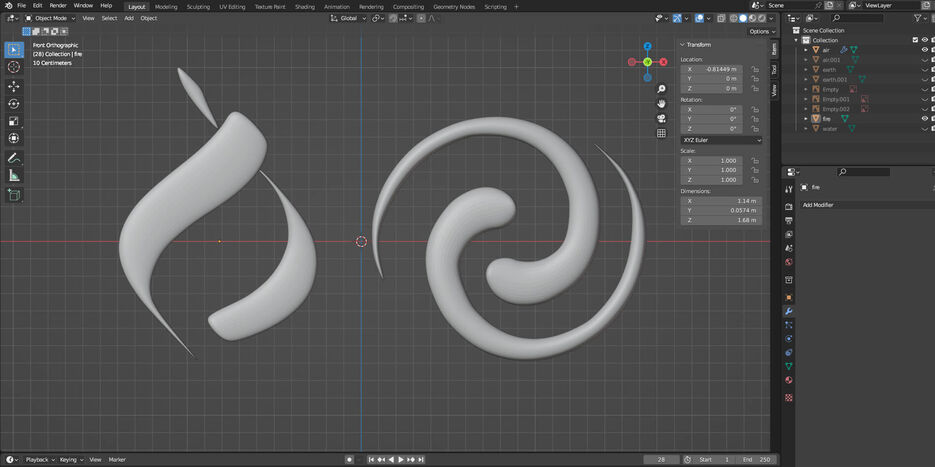The height and width of the screenshot is (467, 935).
Task: Click the current frame field showing 28
Action: click(x=661, y=460)
